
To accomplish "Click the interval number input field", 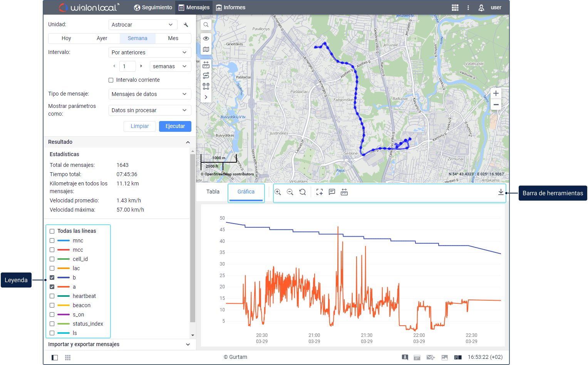I will pyautogui.click(x=127, y=66).
